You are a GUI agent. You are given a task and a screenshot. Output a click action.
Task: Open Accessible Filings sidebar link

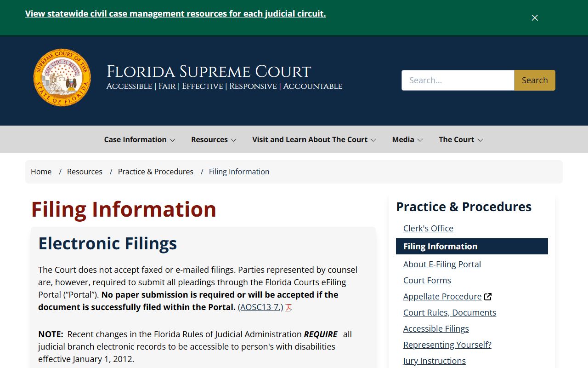coord(436,328)
